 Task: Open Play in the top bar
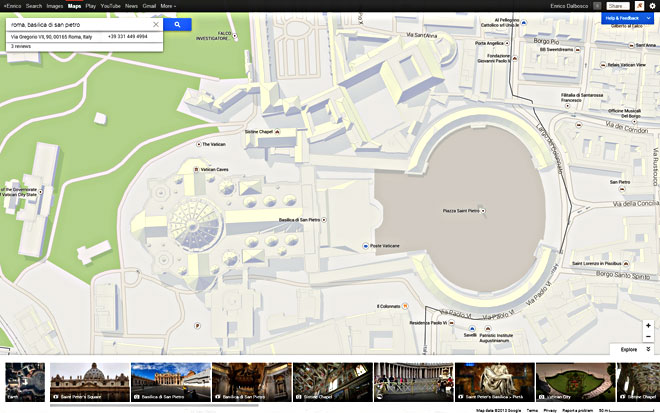[90, 6]
